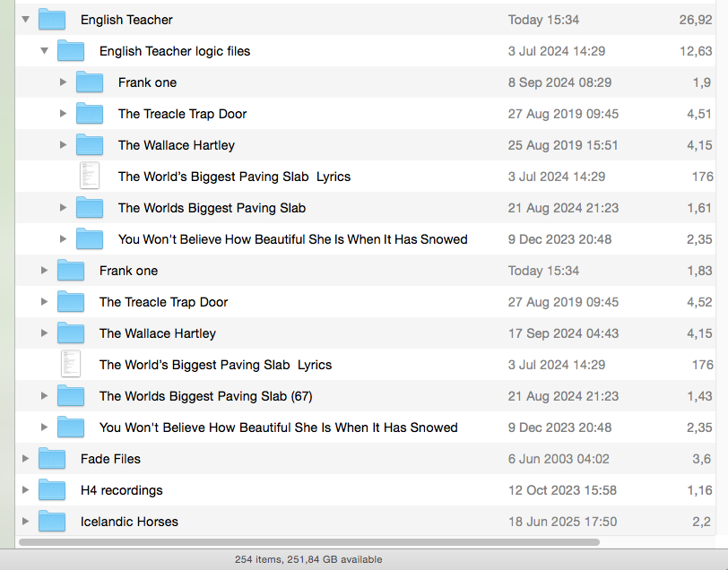The height and width of the screenshot is (570, 728).
Task: Click the English Teacher logic files folder icon
Action: [x=71, y=51]
